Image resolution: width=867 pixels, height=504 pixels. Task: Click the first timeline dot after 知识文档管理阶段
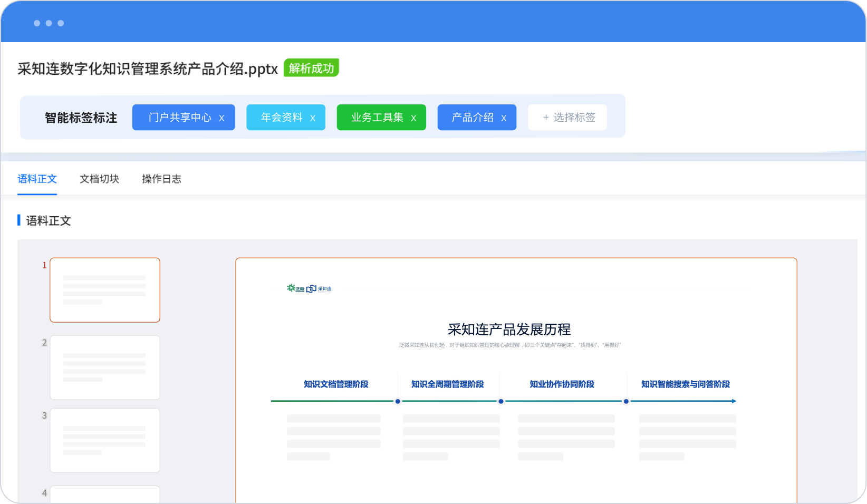tap(398, 401)
